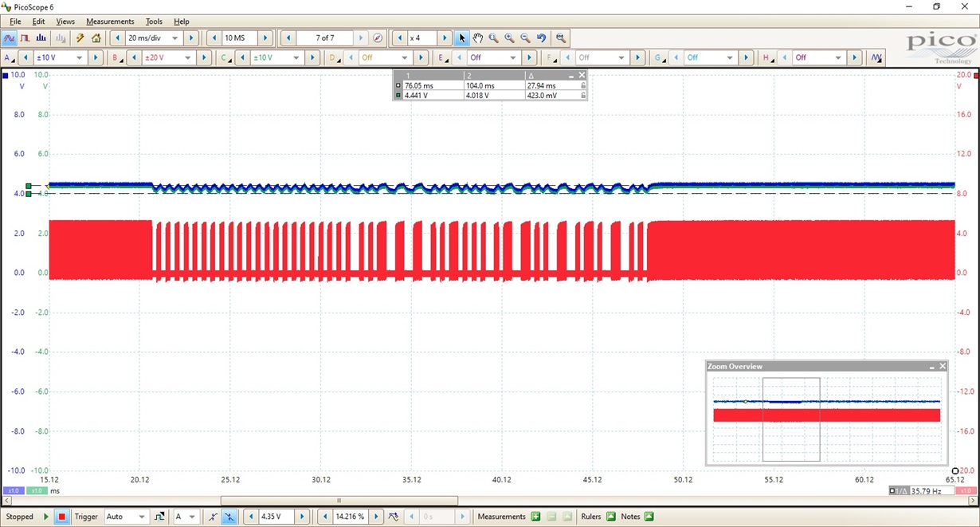This screenshot has height=527, width=980.
Task: Click red Stop capture button
Action: click(x=61, y=517)
